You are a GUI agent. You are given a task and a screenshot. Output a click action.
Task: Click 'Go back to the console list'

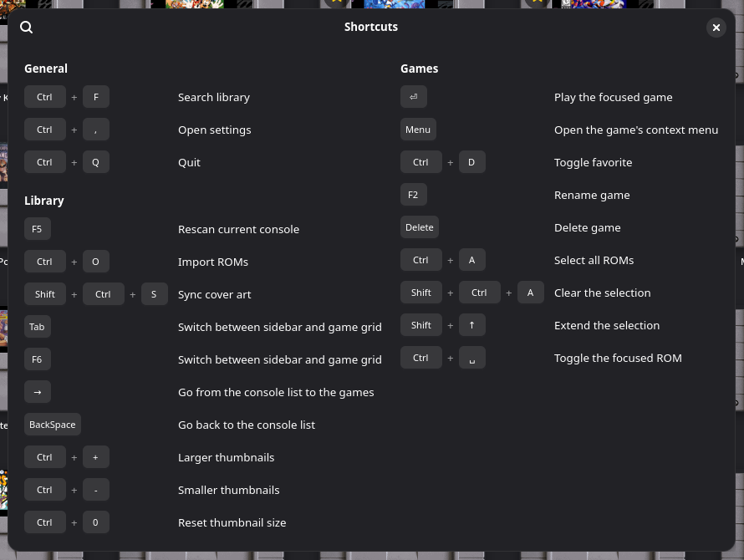[x=247, y=425]
